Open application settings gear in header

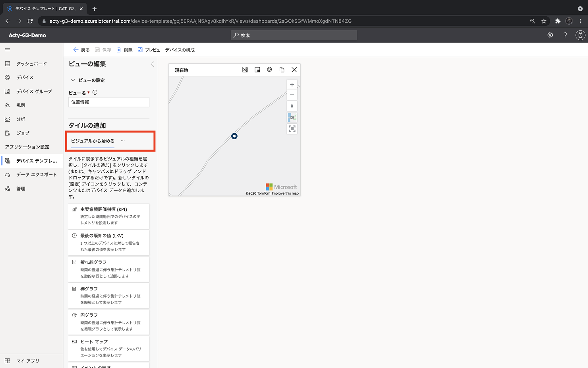click(x=550, y=35)
